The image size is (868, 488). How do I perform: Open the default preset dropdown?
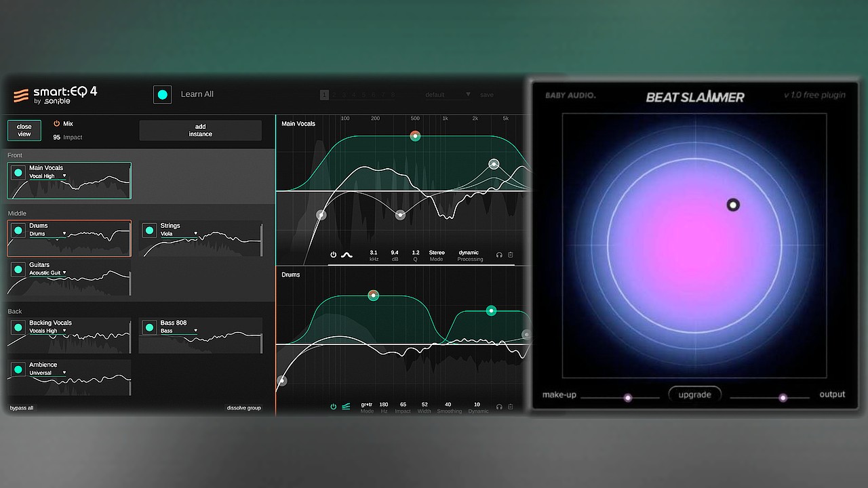point(448,95)
